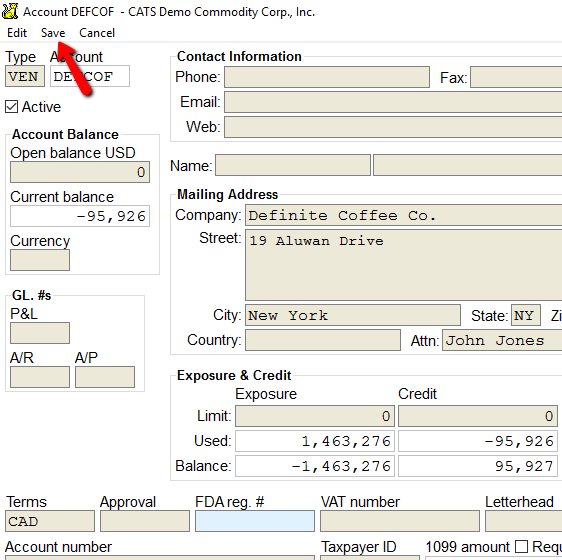Click the City field New York
This screenshot has height=560, width=562.
(x=353, y=315)
